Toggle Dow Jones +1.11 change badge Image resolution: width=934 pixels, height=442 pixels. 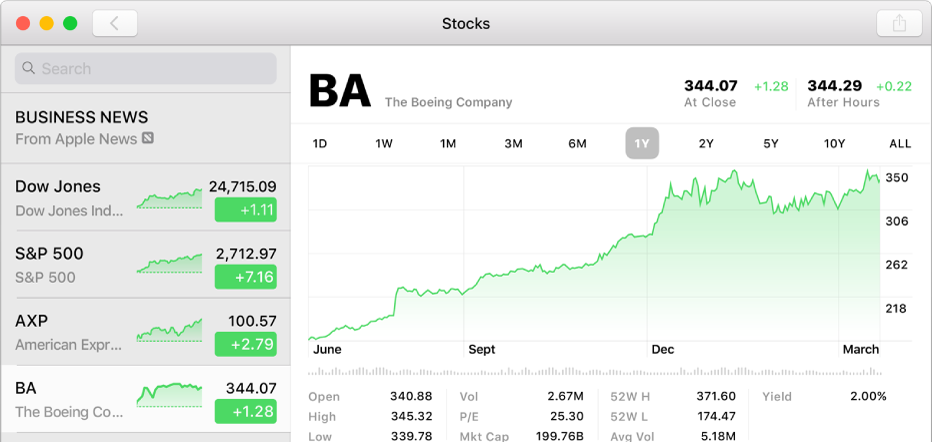click(x=245, y=210)
